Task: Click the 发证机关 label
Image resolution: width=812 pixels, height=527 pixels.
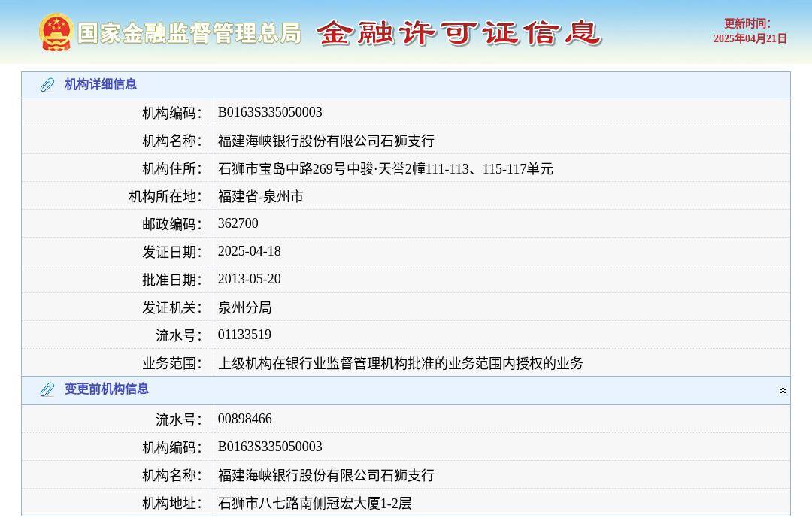Action: tap(172, 308)
